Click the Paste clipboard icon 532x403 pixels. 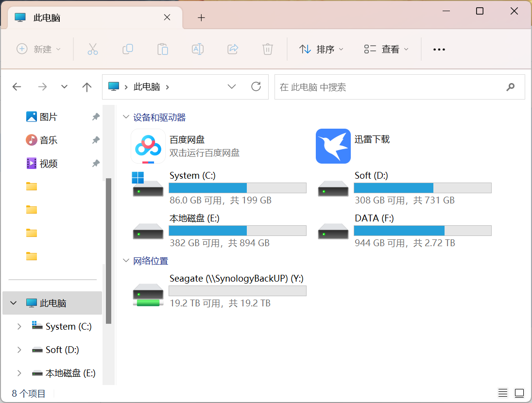click(x=163, y=49)
